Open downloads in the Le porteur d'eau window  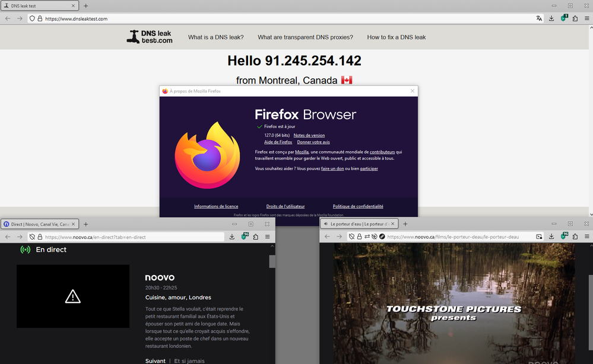(x=551, y=237)
